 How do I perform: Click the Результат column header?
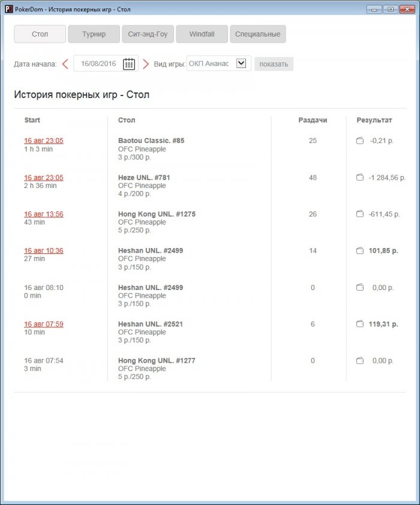[374, 120]
